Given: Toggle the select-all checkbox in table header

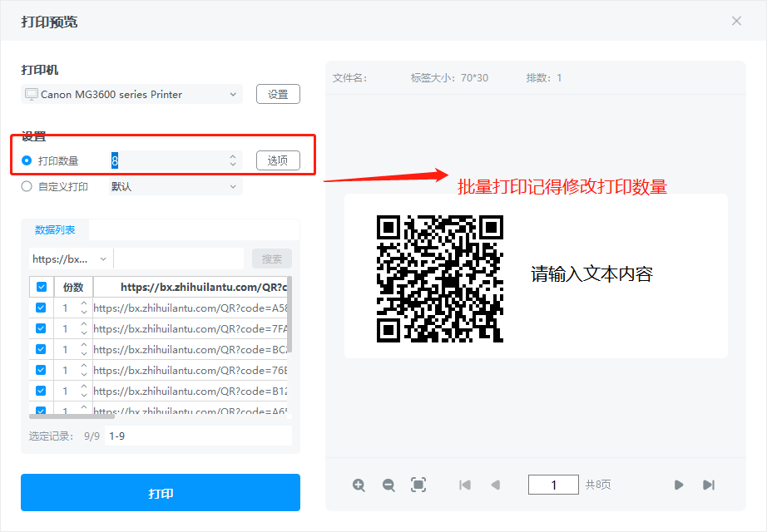Looking at the screenshot, I should pyautogui.click(x=41, y=287).
